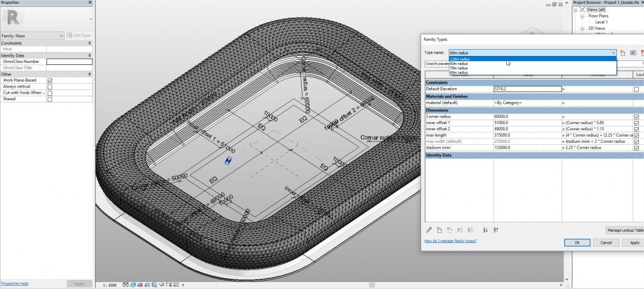Click the Visual Style icon in view bar
This screenshot has height=289, width=644.
click(x=133, y=285)
